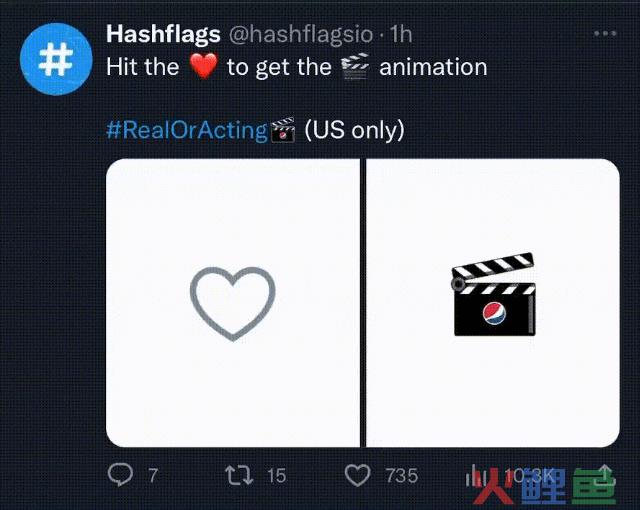
Task: Click the like count 735
Action: tap(402, 476)
